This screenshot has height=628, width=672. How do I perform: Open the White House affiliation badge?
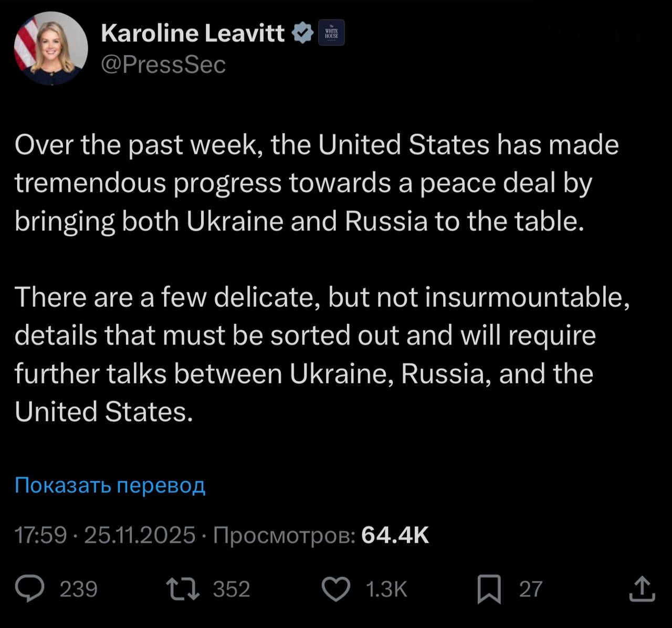tap(331, 33)
